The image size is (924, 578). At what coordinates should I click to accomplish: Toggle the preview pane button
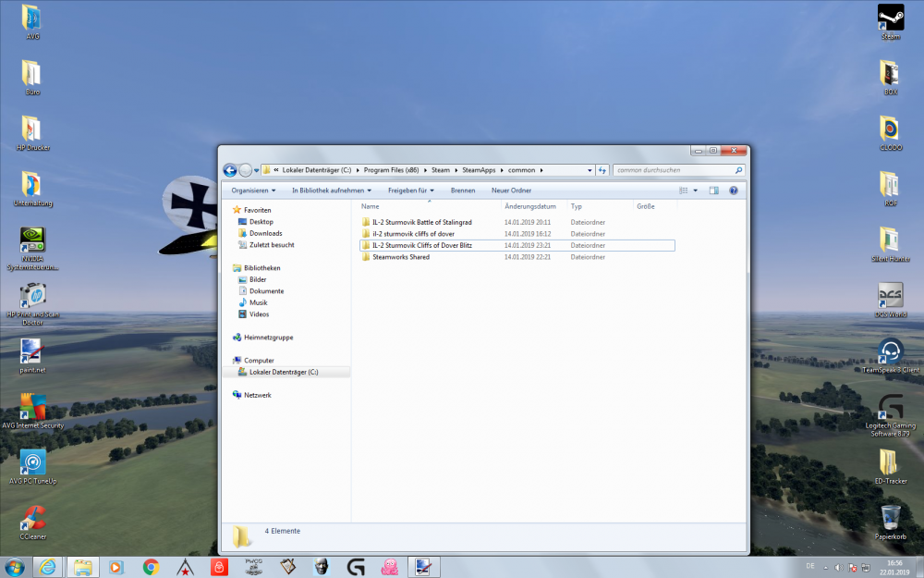(713, 191)
